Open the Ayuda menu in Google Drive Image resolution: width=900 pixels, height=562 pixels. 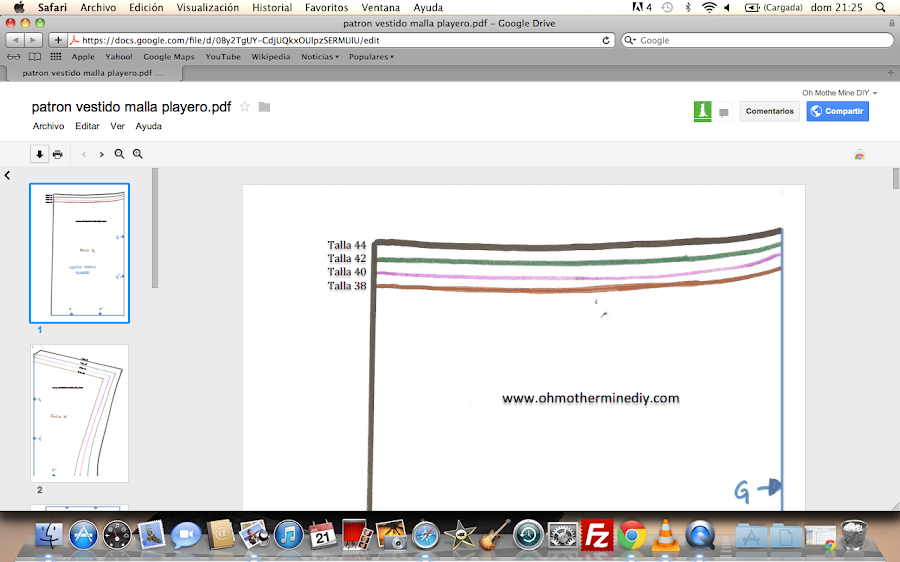pyautogui.click(x=149, y=126)
